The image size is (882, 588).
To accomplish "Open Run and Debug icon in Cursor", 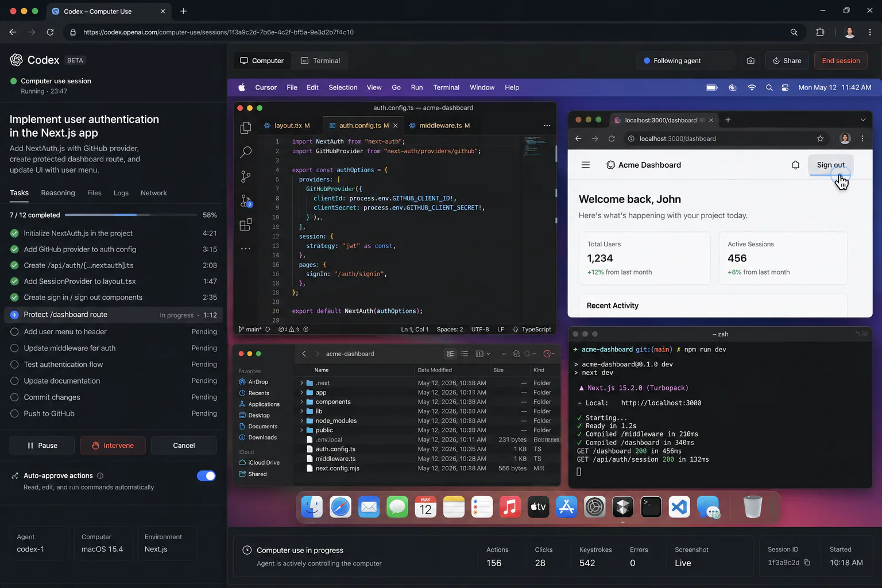I will [246, 201].
